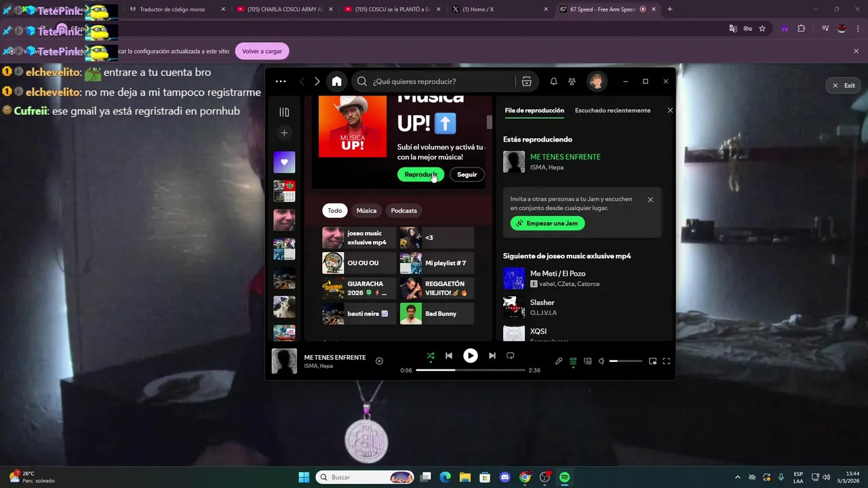Open friend activity icon
Viewport: 868px width, 488px height.
(572, 81)
